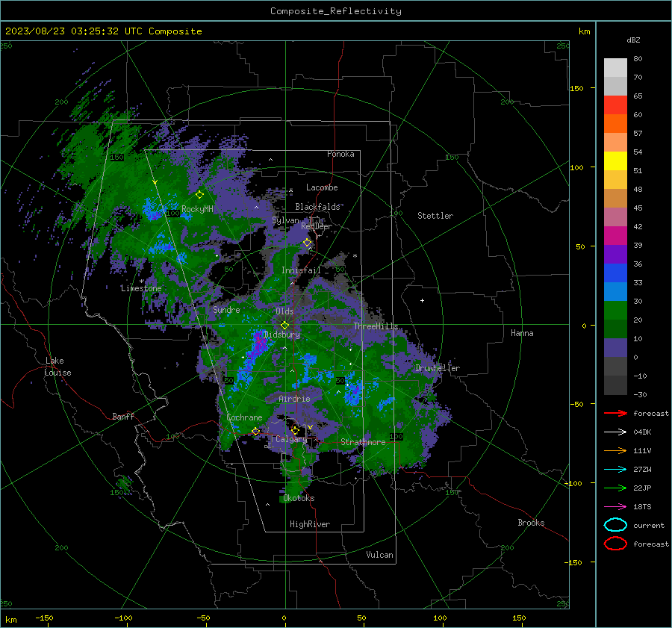Click the Didsbury label
This screenshot has width=672, height=628.
(x=281, y=335)
